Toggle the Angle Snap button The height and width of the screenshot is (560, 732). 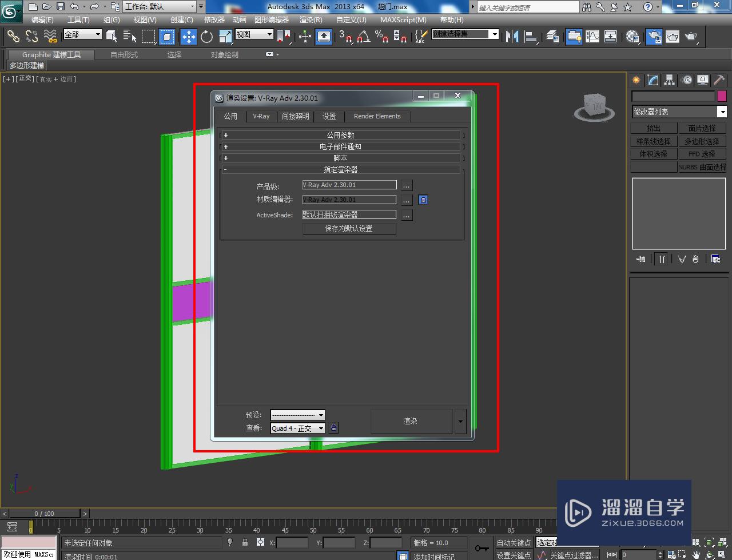pyautogui.click(x=364, y=36)
